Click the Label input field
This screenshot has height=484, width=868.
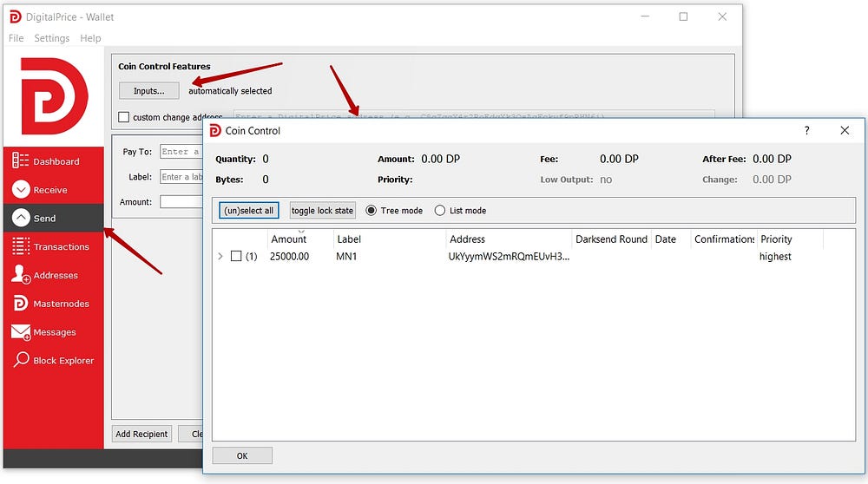(181, 176)
